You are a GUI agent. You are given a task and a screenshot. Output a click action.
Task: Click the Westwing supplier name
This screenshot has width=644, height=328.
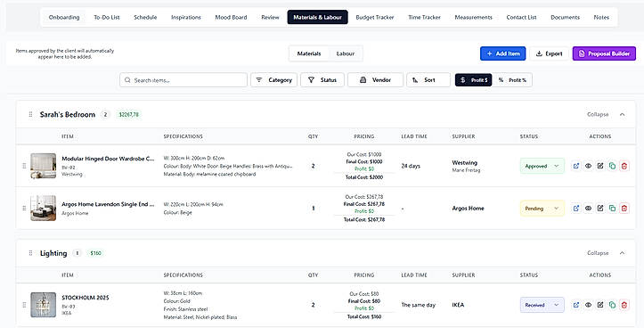coord(465,163)
